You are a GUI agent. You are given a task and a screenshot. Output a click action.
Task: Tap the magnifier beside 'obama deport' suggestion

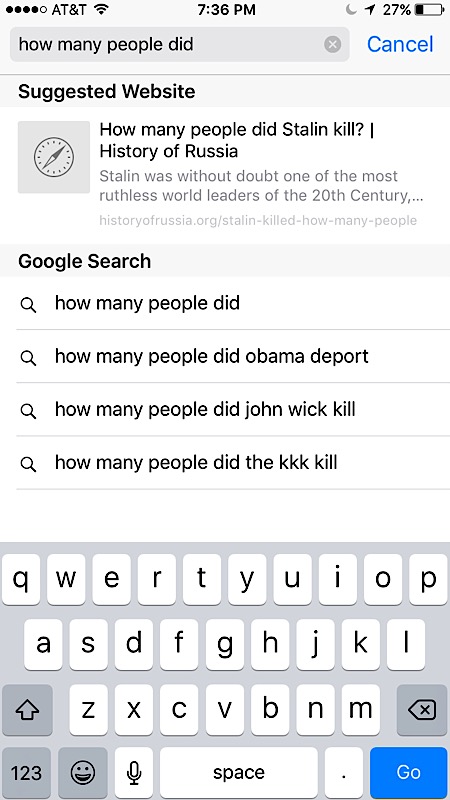click(x=28, y=358)
